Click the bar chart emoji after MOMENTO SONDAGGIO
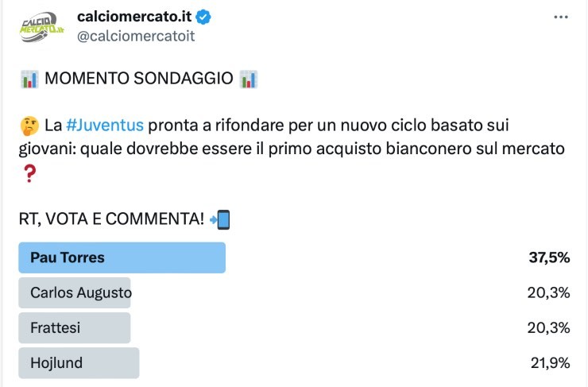The height and width of the screenshot is (387, 588). [x=248, y=79]
